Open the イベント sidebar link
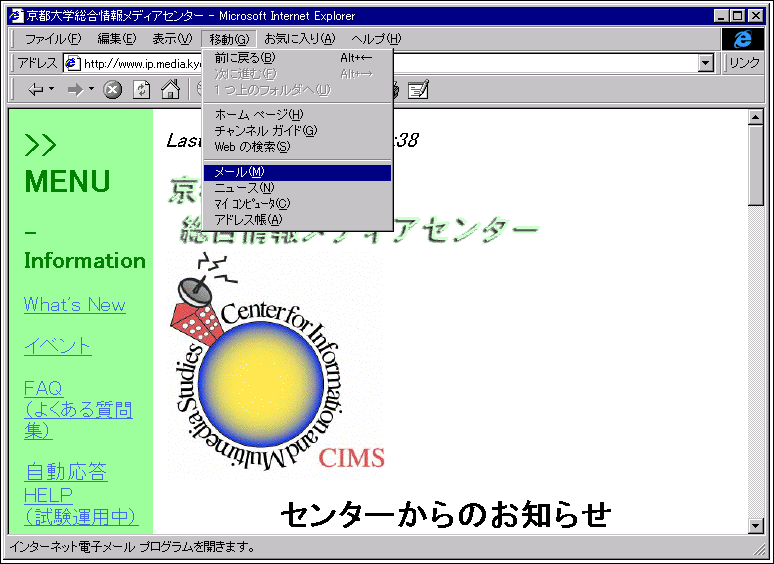The image size is (774, 564). pos(58,346)
